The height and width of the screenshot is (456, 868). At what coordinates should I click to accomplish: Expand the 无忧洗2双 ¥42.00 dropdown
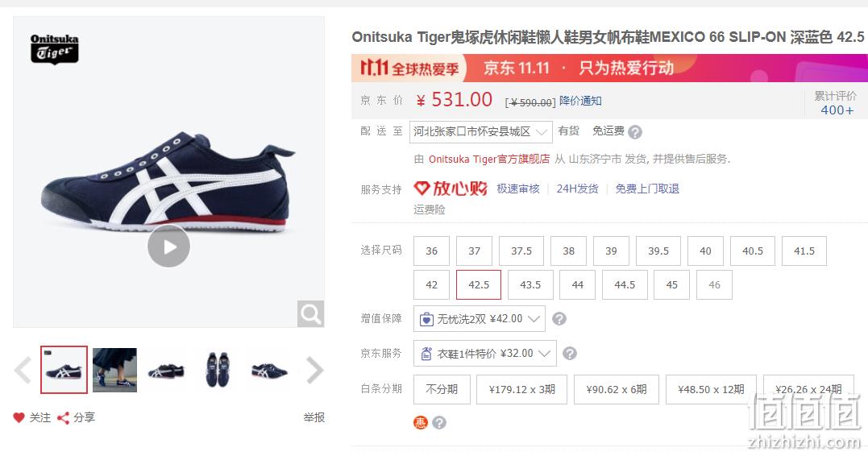[480, 319]
